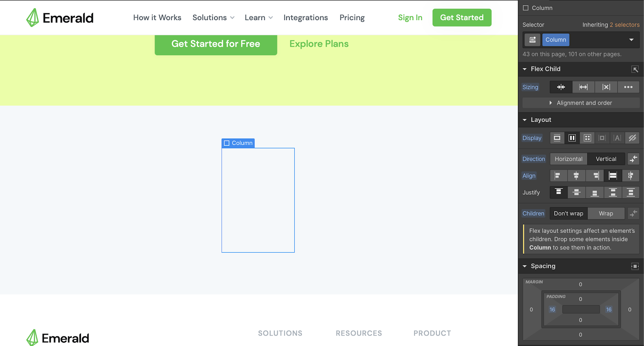Click the Explore Plans link
Image resolution: width=644 pixels, height=346 pixels.
pyautogui.click(x=319, y=44)
